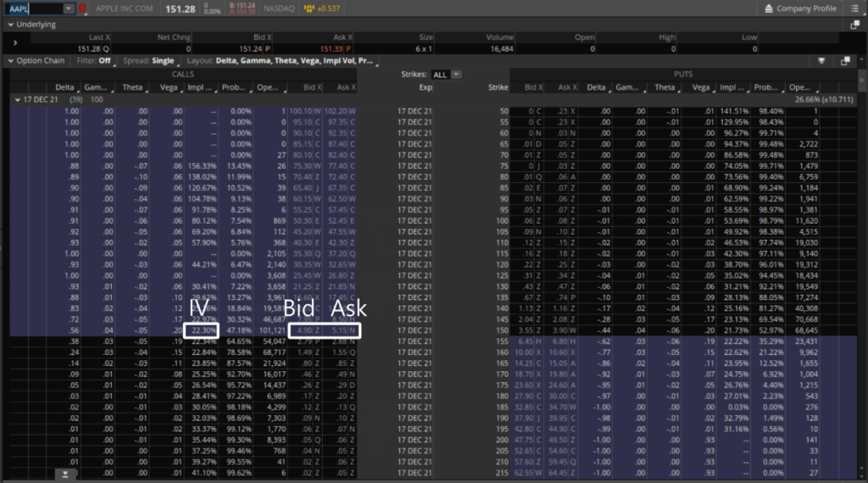
Task: Click call probability 78.58% at strike 160
Action: click(239, 353)
